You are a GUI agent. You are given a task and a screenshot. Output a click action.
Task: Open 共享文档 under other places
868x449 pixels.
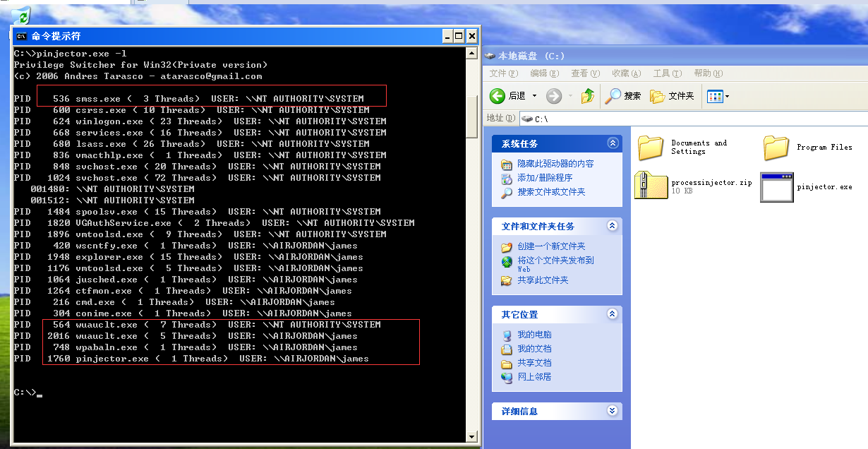pos(534,363)
